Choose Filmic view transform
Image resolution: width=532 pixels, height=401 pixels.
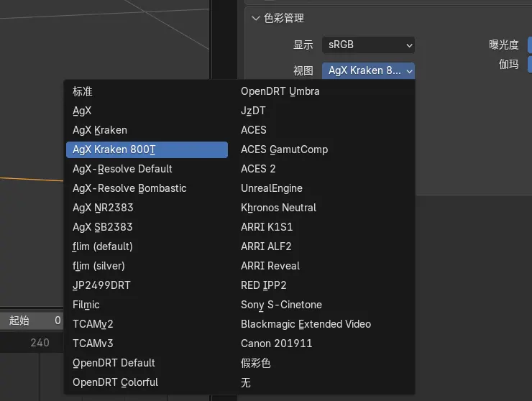click(x=147, y=305)
